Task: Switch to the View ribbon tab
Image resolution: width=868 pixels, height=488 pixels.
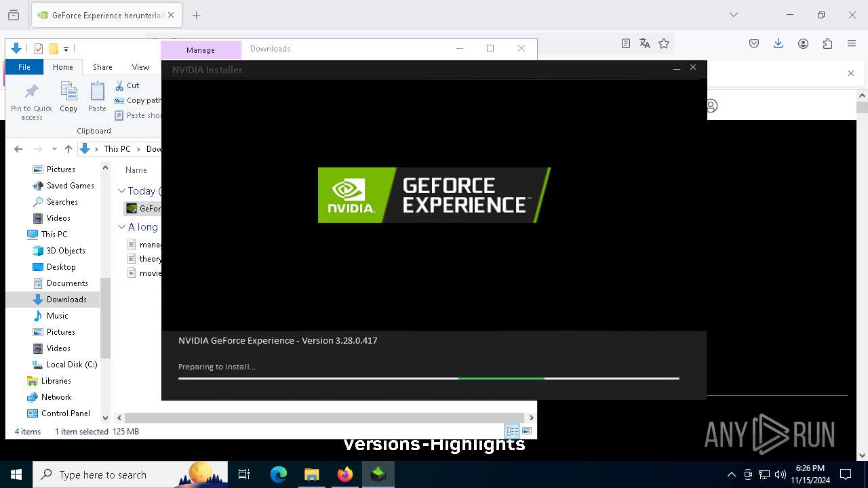Action: click(x=140, y=67)
